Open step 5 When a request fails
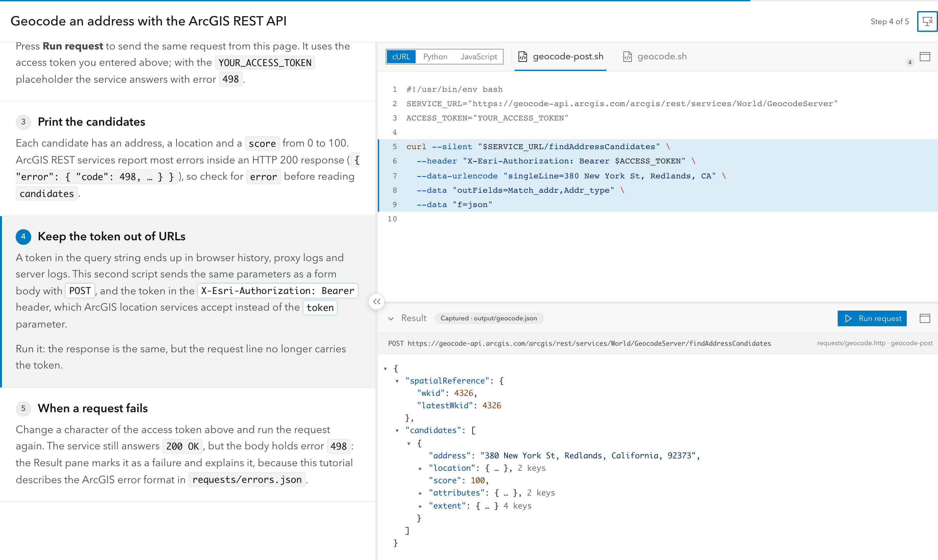 (x=92, y=408)
